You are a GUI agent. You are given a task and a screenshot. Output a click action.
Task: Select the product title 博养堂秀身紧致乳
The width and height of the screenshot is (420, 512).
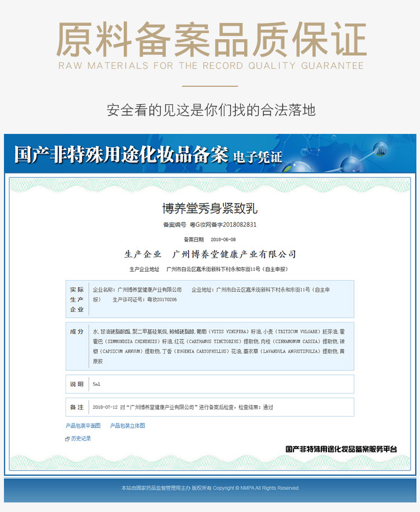[x=210, y=208]
